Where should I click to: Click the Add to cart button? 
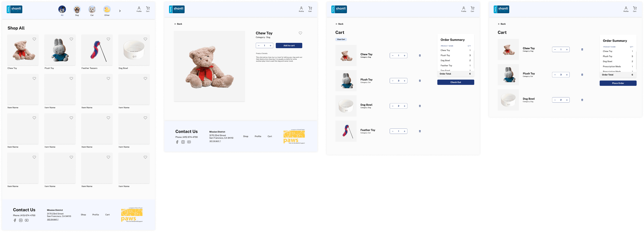pos(289,45)
